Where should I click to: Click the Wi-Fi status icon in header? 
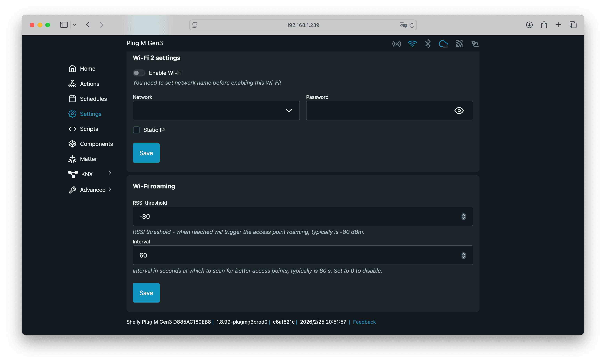pos(412,44)
